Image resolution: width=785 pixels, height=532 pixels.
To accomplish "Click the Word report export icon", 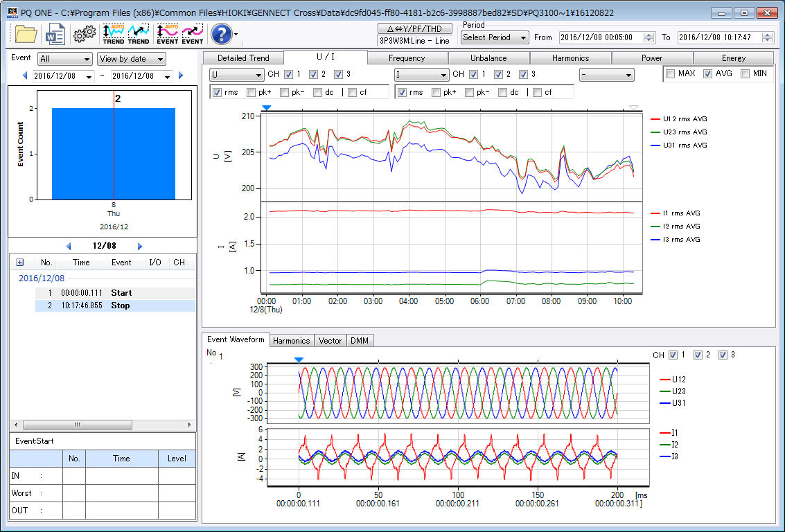I will coord(55,34).
